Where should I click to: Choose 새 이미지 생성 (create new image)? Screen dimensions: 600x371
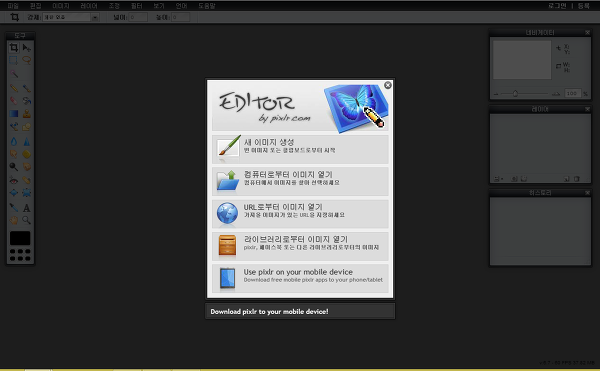300,149
